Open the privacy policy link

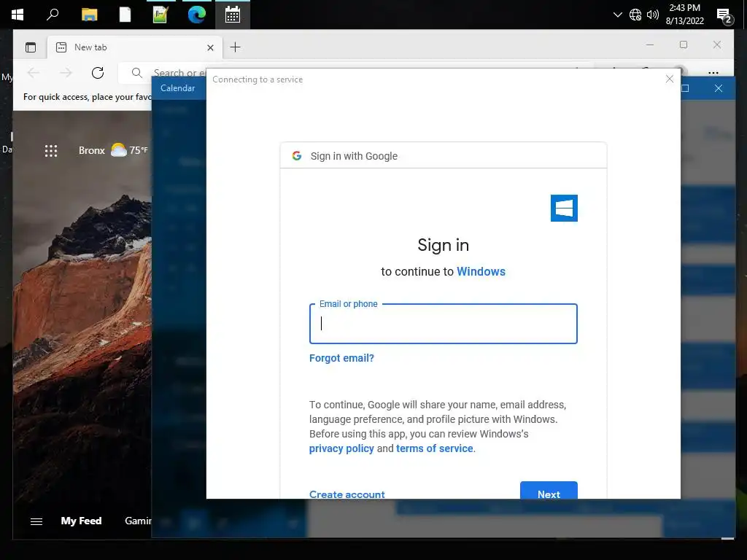coord(341,448)
